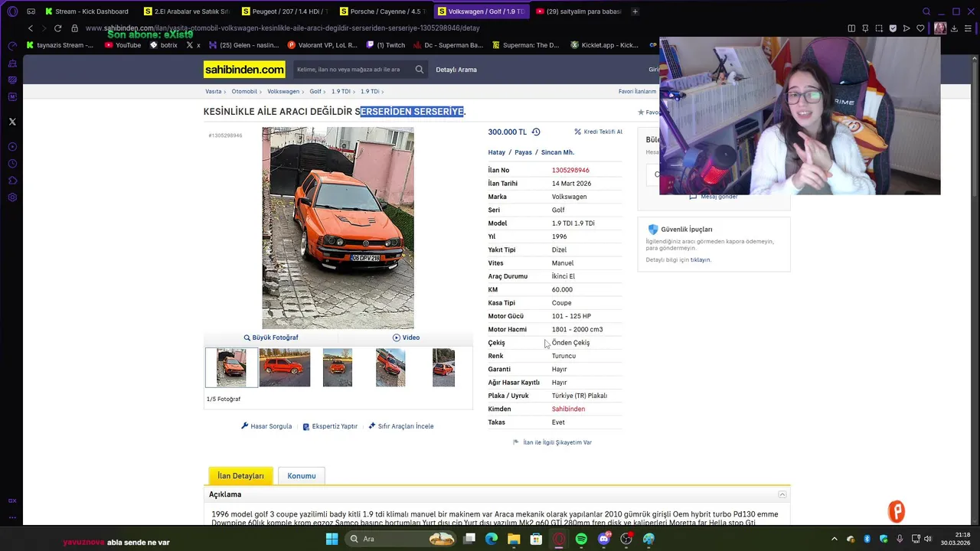Image resolution: width=980 pixels, height=551 pixels.
Task: Click Task View icon in taskbar
Action: coord(469,539)
